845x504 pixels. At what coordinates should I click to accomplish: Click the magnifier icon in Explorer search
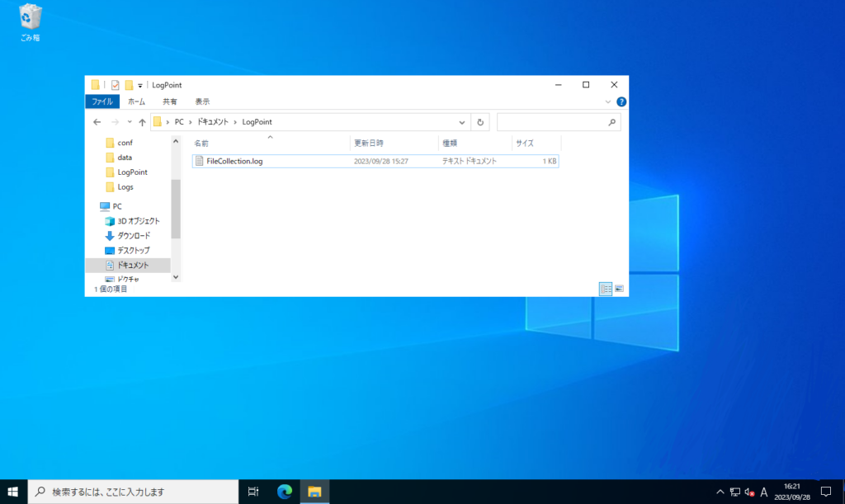pyautogui.click(x=612, y=122)
